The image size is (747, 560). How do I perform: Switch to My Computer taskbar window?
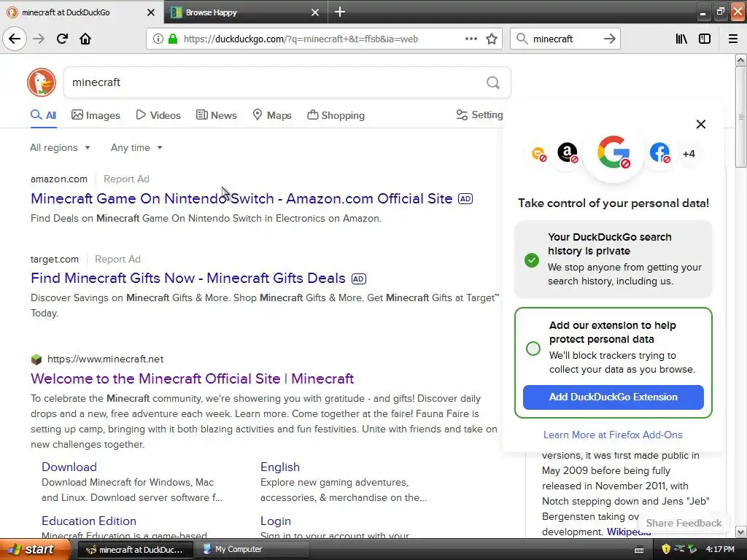(x=252, y=549)
